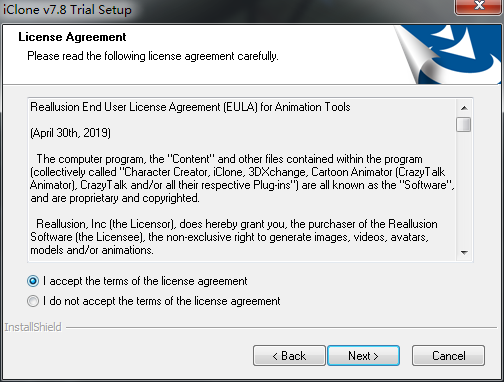Viewport: 504px width, 382px height.
Task: Click the paragraph starting 'Reallusion, Inc (the Licensor)'
Action: coord(234,237)
